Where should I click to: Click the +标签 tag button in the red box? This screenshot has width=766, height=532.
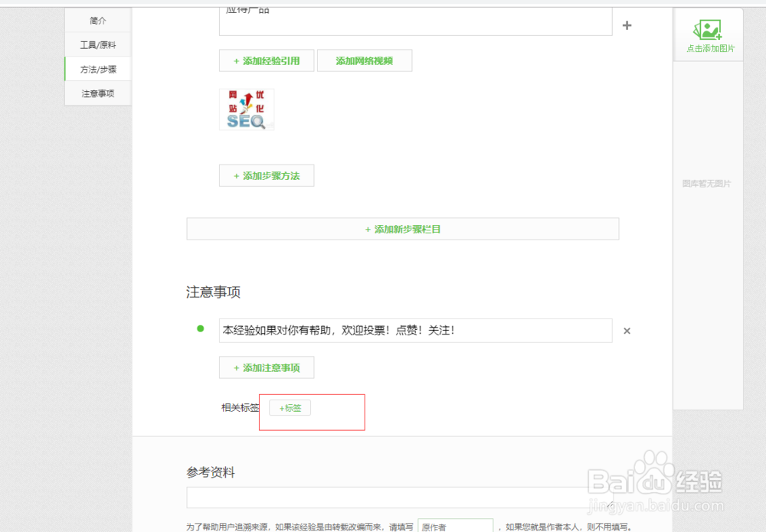click(x=290, y=408)
